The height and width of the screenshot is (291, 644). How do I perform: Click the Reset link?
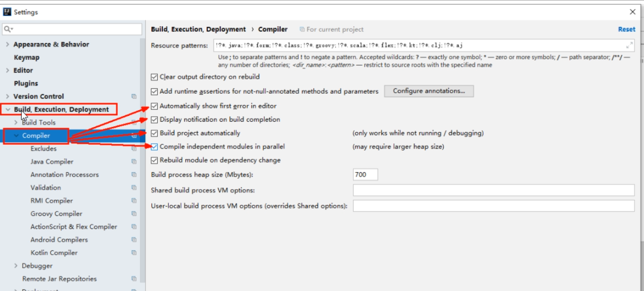tap(627, 29)
